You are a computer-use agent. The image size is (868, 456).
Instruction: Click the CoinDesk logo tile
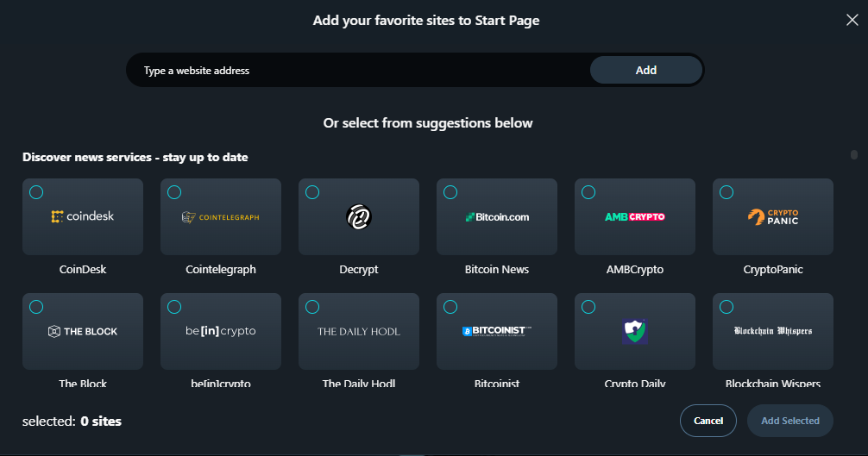(83, 216)
